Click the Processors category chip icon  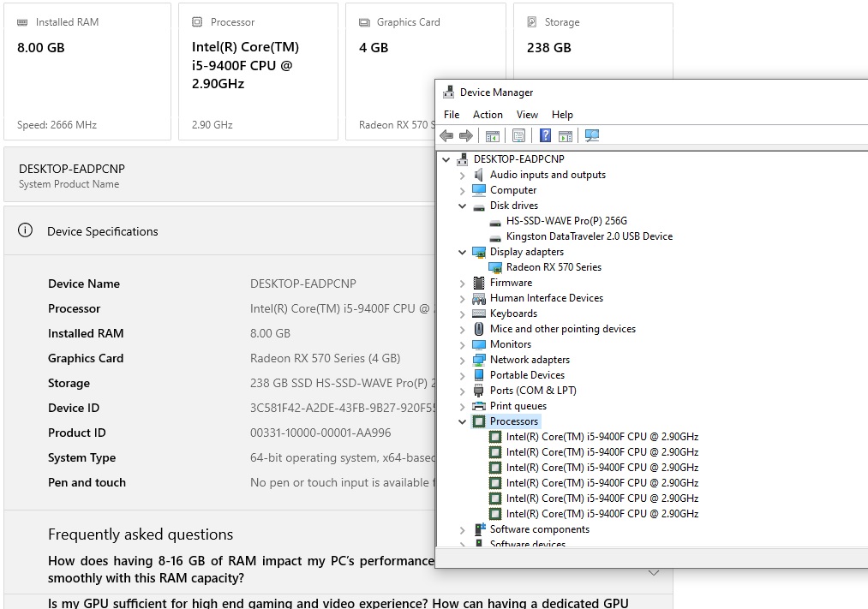[x=479, y=421]
